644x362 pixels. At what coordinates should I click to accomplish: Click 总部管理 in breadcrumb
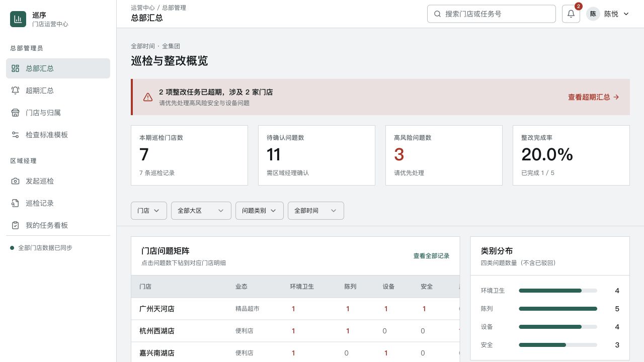coord(174,8)
